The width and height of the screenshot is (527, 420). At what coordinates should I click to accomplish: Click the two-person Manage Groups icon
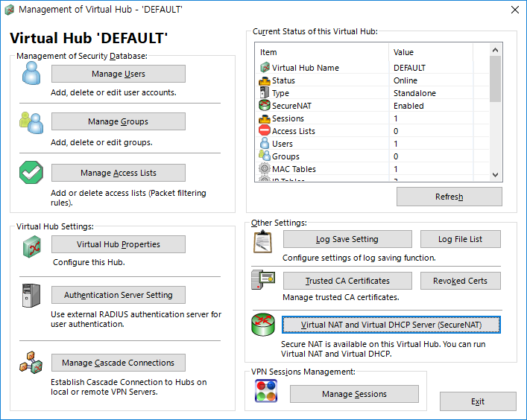tap(31, 122)
